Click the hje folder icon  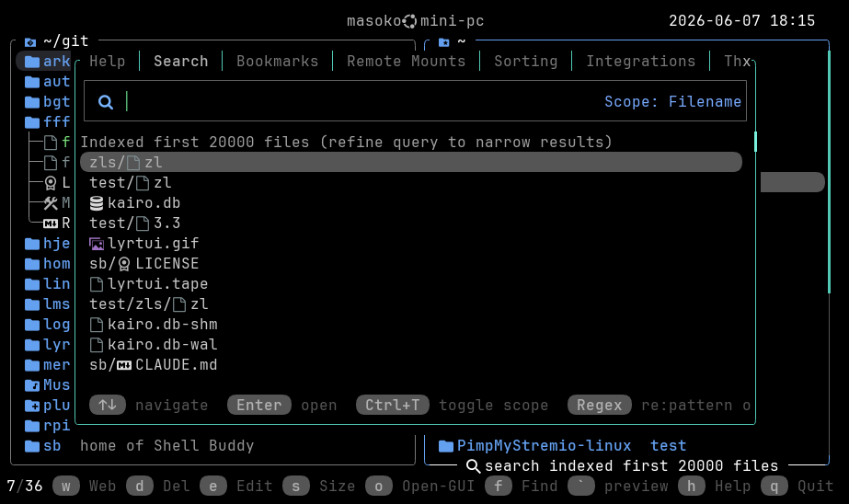click(32, 244)
